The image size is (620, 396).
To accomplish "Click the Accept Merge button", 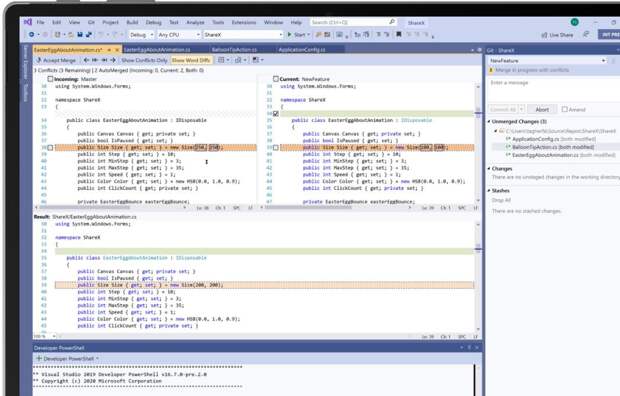I will click(56, 60).
